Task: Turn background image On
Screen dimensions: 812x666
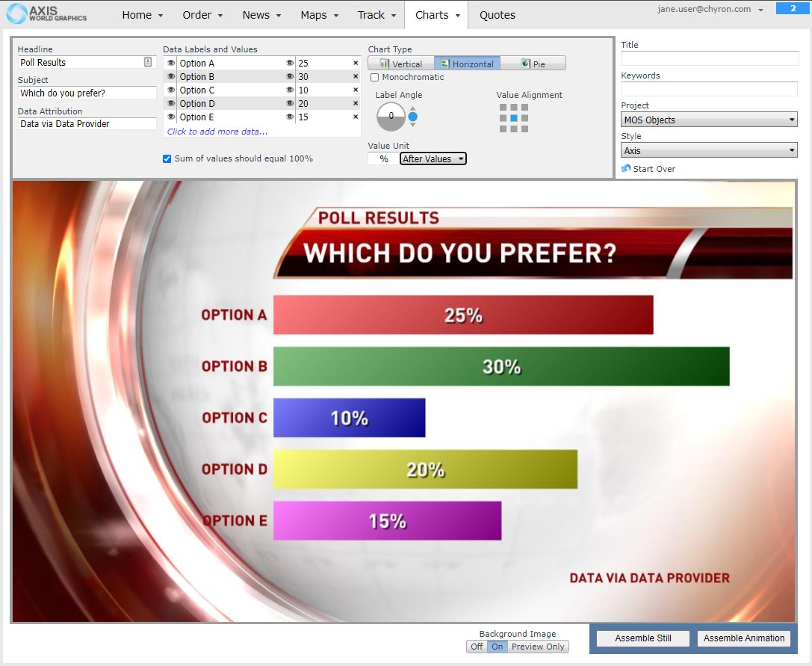Action: click(498, 647)
